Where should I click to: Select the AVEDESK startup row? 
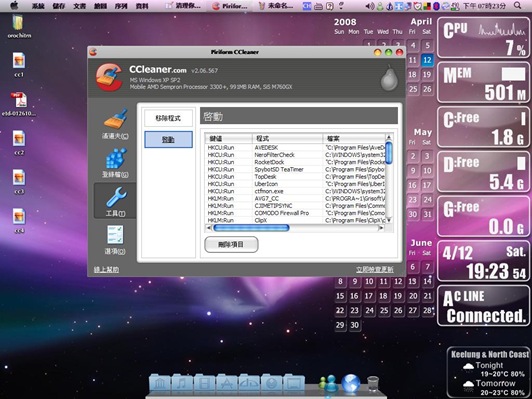295,148
